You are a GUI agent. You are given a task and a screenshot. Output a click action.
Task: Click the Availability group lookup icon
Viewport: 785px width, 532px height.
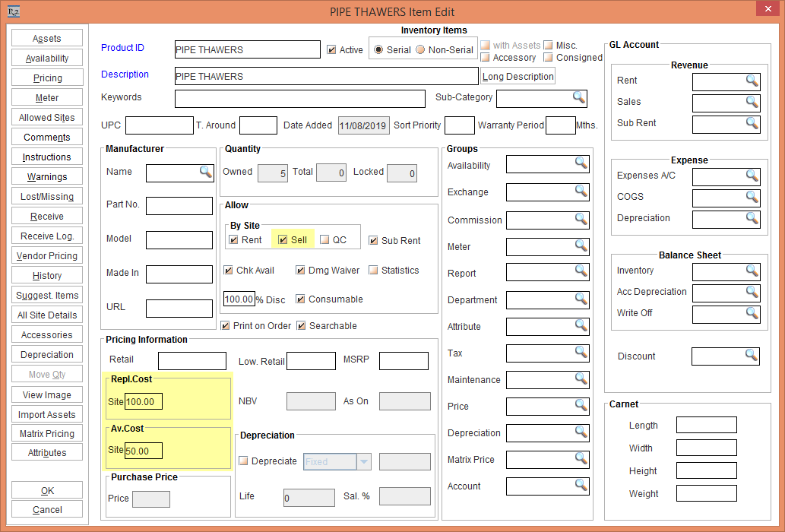[581, 163]
